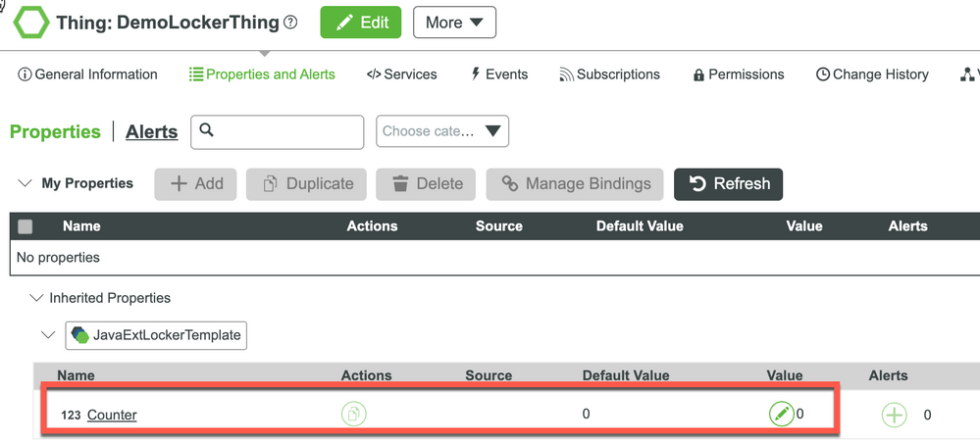Click the 'No properties' text row
Image resolution: width=980 pixels, height=444 pixels.
click(58, 257)
